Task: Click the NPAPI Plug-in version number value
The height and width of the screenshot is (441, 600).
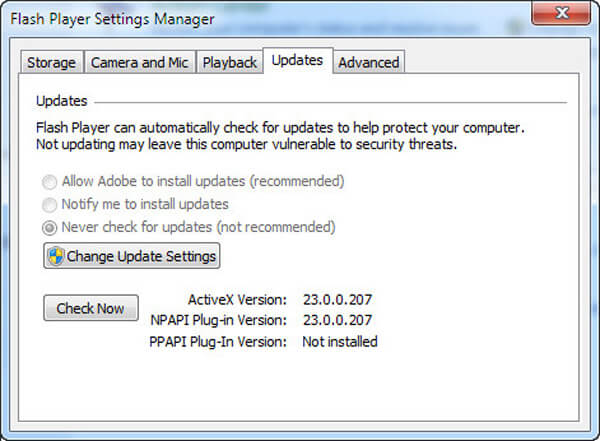Action: 338,320
